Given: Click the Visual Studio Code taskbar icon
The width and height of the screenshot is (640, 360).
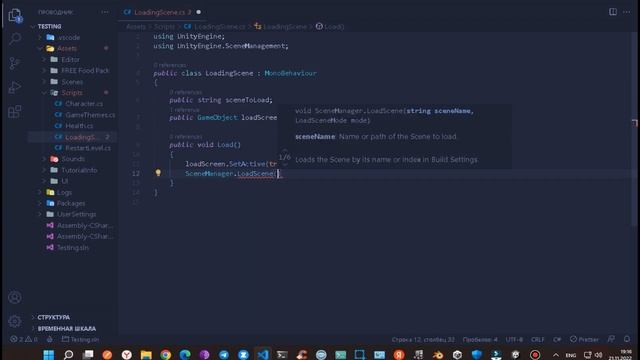Looking at the screenshot, I should tap(263, 355).
